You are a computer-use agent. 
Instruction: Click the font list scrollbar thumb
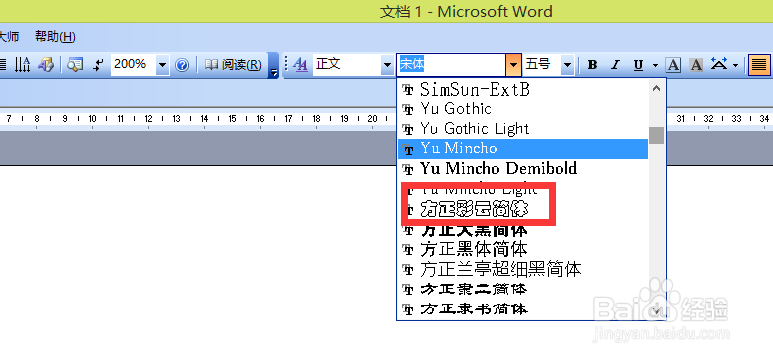tap(656, 135)
